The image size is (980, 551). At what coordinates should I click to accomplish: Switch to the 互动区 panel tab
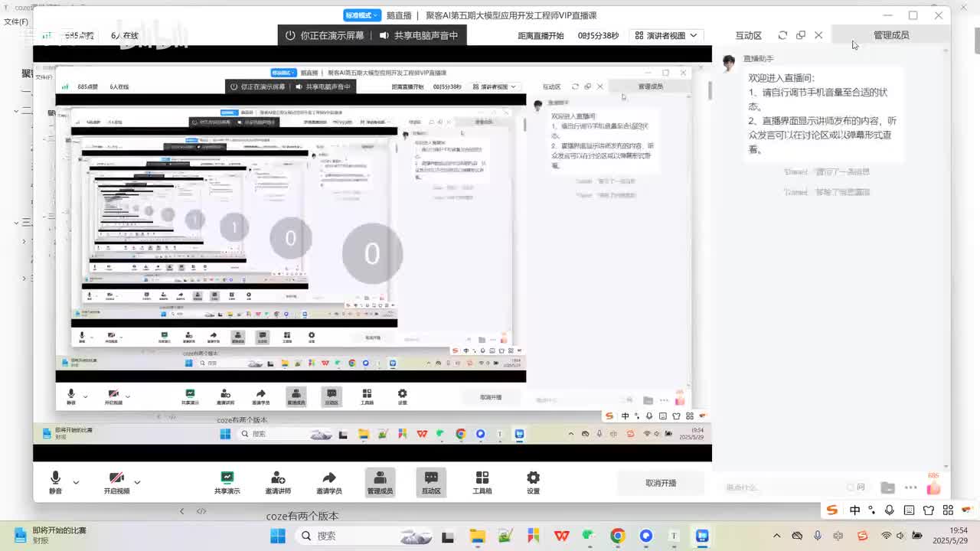[x=748, y=35]
